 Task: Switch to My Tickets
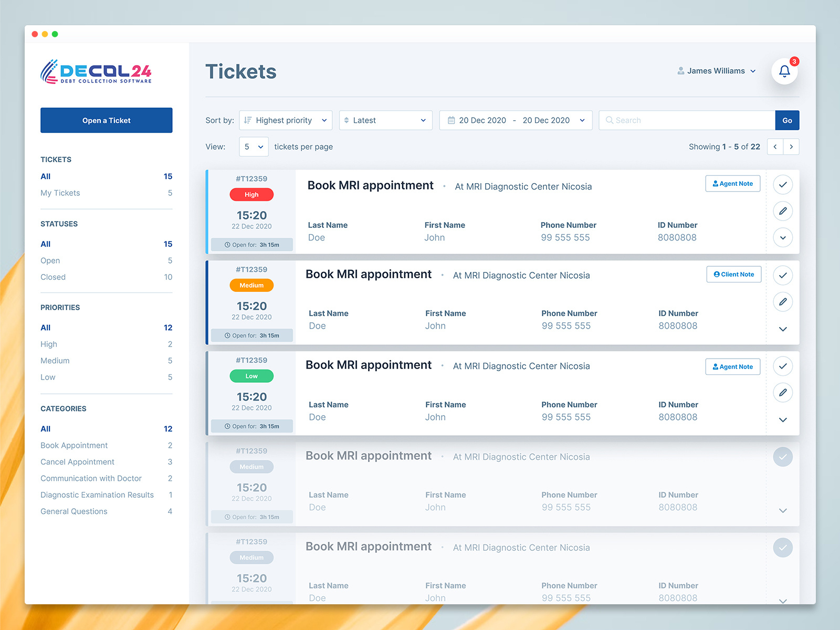[x=60, y=193]
